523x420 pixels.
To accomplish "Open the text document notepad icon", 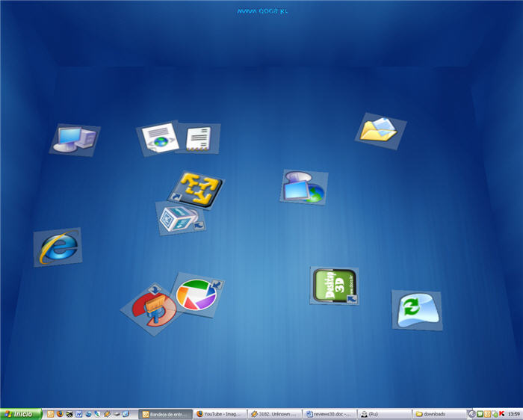I will click(199, 138).
